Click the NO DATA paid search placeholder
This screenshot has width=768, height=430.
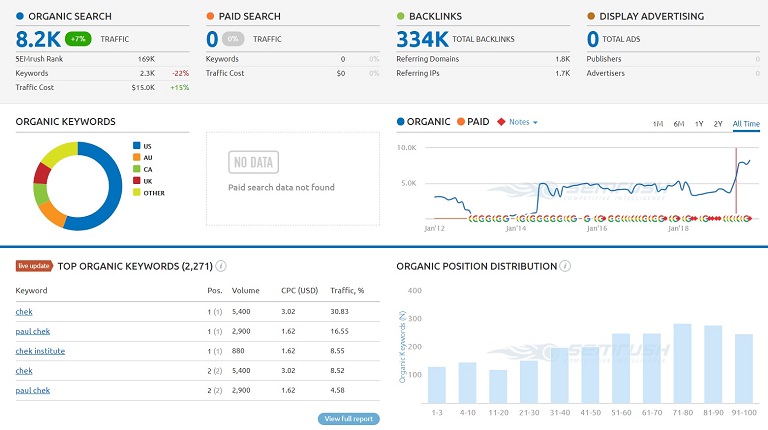(253, 162)
